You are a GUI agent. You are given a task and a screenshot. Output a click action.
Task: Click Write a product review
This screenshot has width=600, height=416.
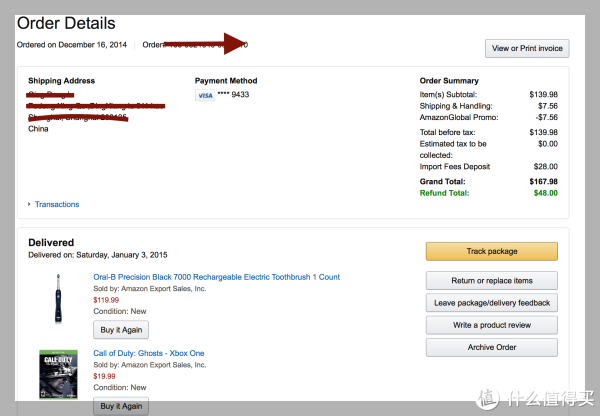tap(492, 325)
